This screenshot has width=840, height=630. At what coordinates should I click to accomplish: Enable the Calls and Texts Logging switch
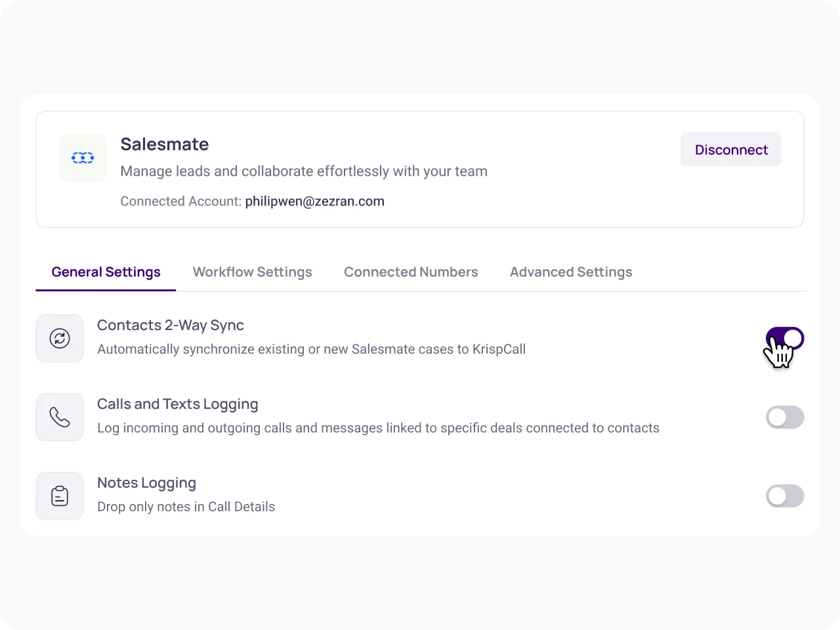click(785, 417)
